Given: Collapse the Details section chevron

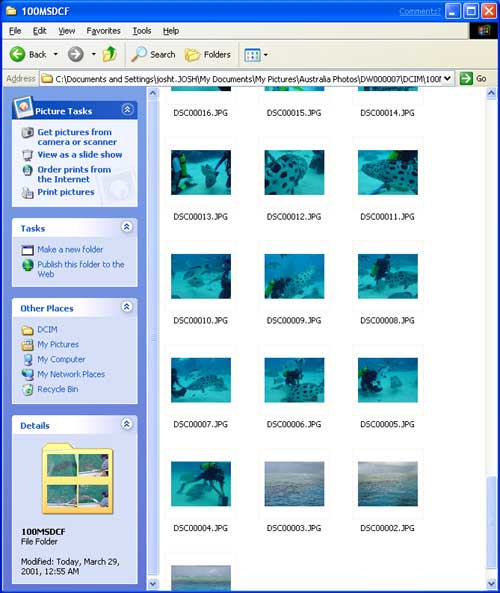Looking at the screenshot, I should [127, 424].
